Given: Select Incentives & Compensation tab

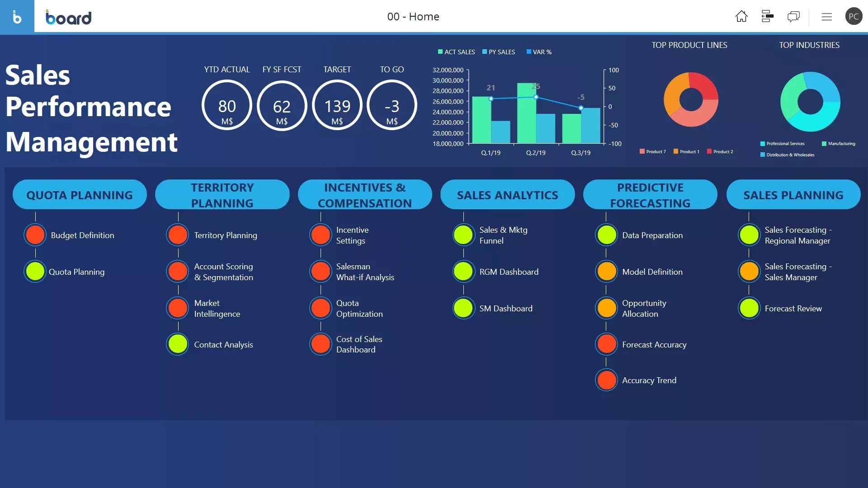Looking at the screenshot, I should coord(365,194).
